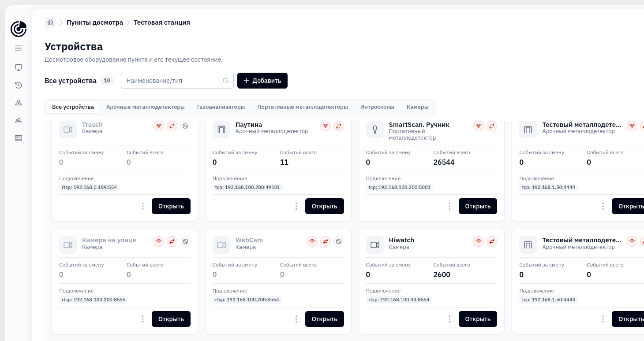
Task: Click the home breadcrumb icon
Action: (50, 22)
